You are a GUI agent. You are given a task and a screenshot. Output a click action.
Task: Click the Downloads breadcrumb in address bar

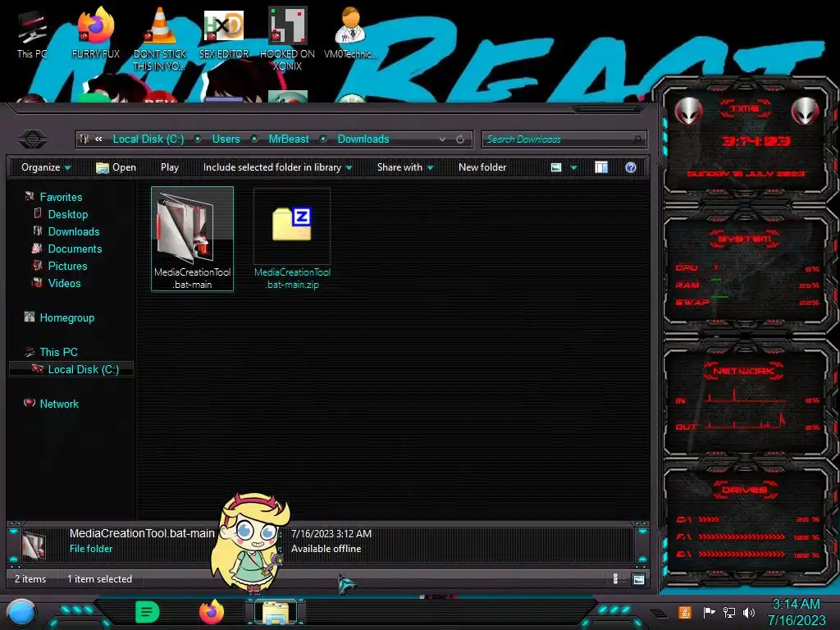tap(363, 139)
